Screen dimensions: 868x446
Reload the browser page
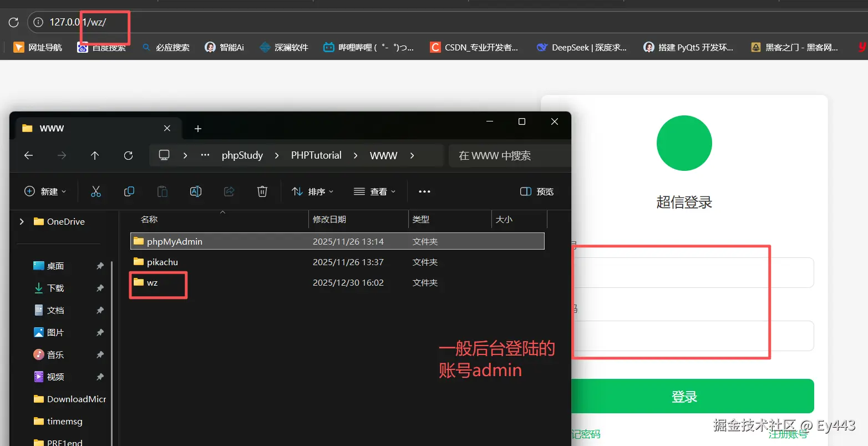click(14, 22)
